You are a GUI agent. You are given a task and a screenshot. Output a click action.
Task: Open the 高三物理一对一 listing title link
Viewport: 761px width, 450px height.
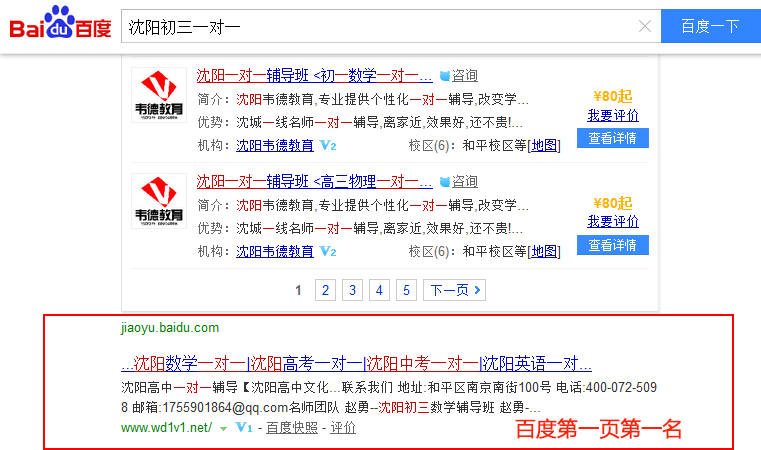tap(314, 181)
